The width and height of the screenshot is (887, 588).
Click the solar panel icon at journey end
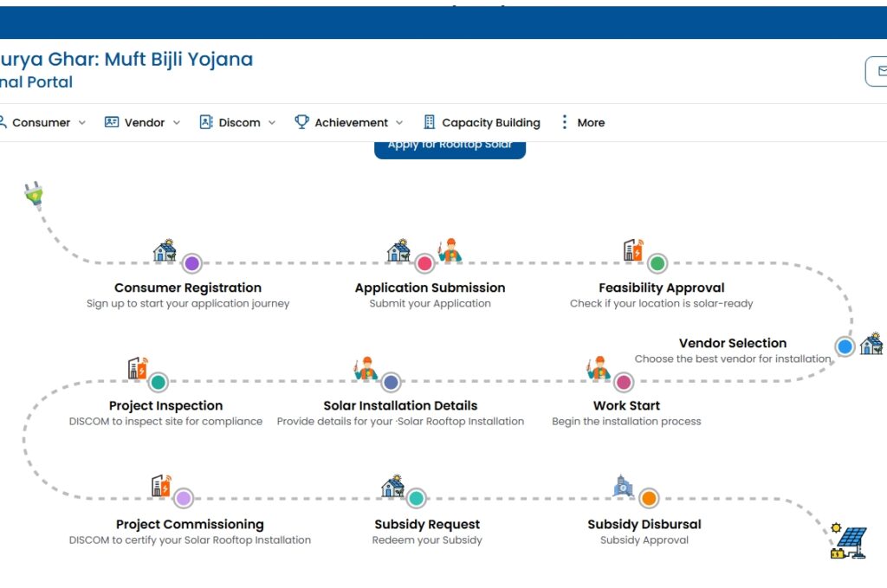[x=849, y=542]
